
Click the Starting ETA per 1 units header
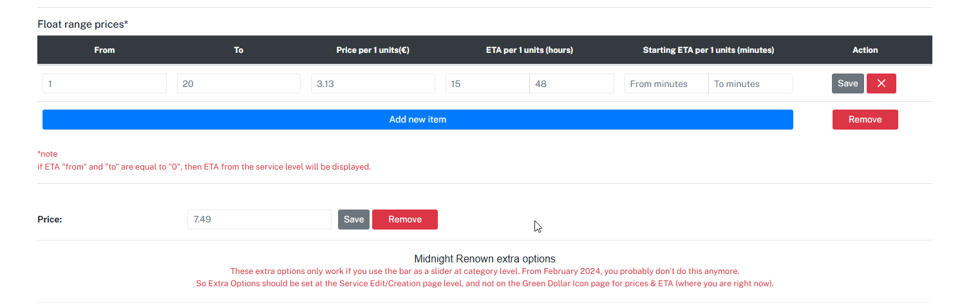[x=708, y=50]
